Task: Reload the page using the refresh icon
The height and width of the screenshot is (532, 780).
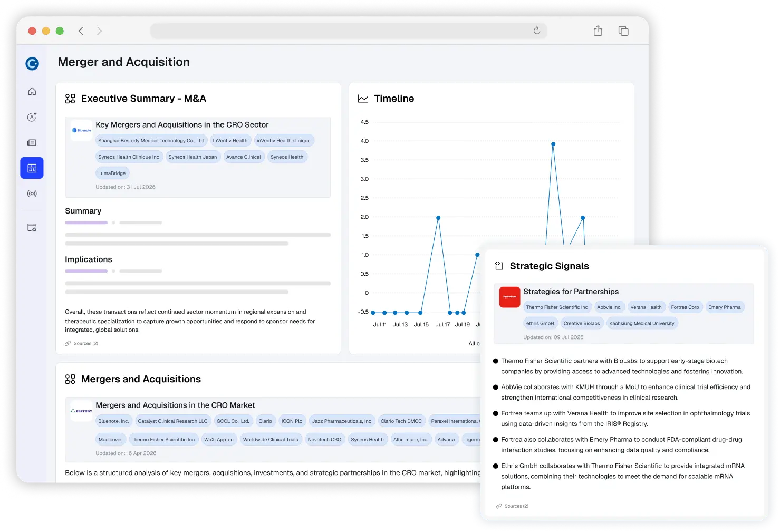Action: (537, 31)
